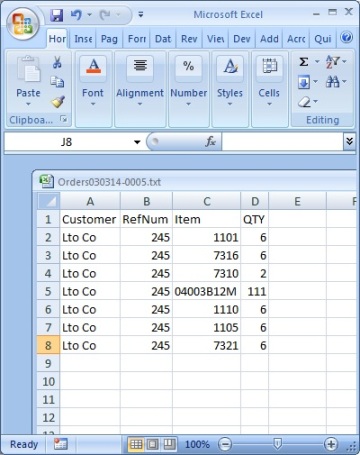Click the Customer header cell
360x455 pixels.
pos(90,219)
